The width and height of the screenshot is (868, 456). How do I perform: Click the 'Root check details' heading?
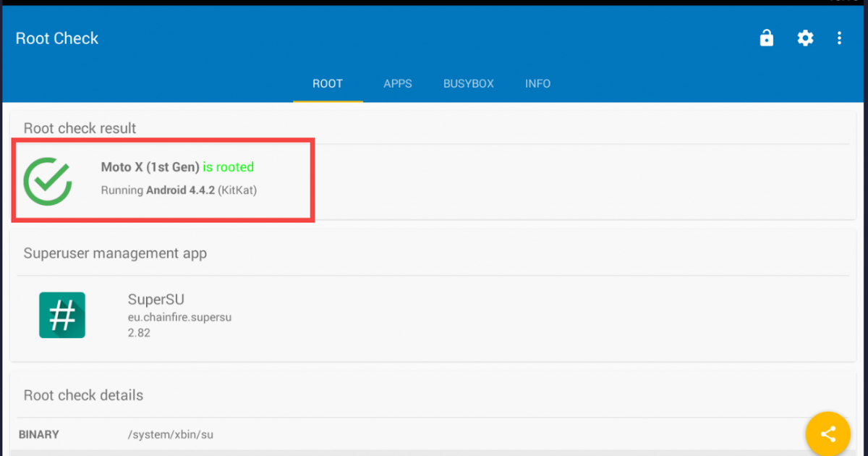click(84, 395)
